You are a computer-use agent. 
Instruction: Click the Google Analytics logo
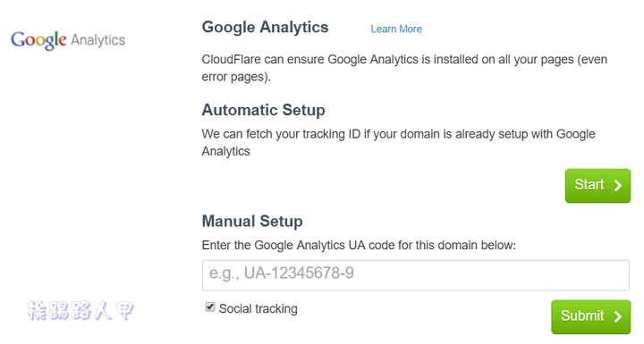click(68, 40)
